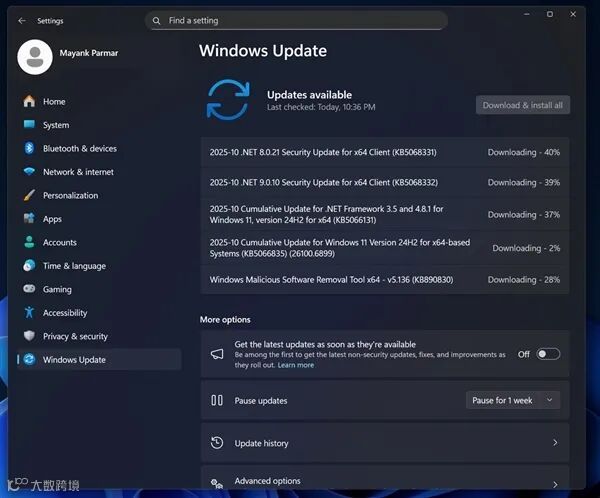
Task: Open Network & internet settings
Action: (78, 172)
